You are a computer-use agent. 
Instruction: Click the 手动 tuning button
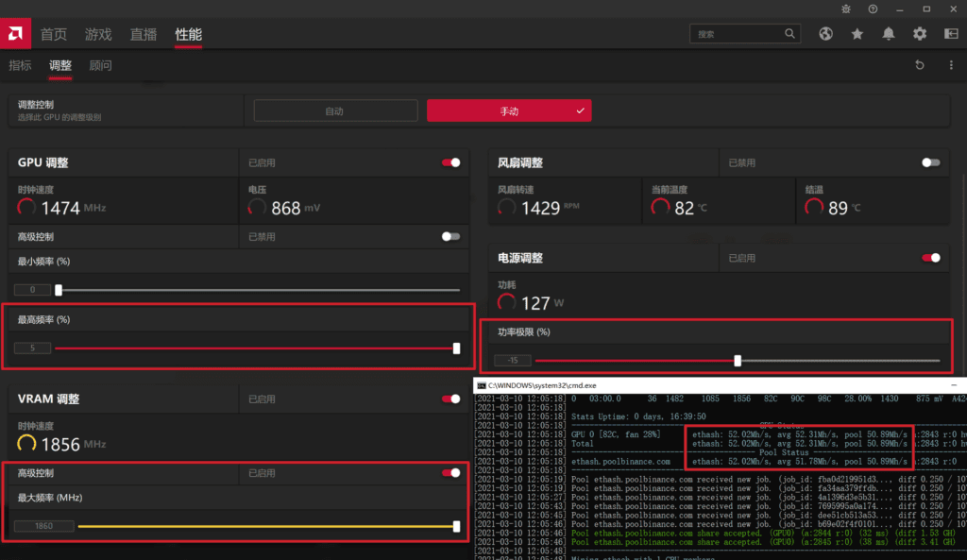point(509,110)
